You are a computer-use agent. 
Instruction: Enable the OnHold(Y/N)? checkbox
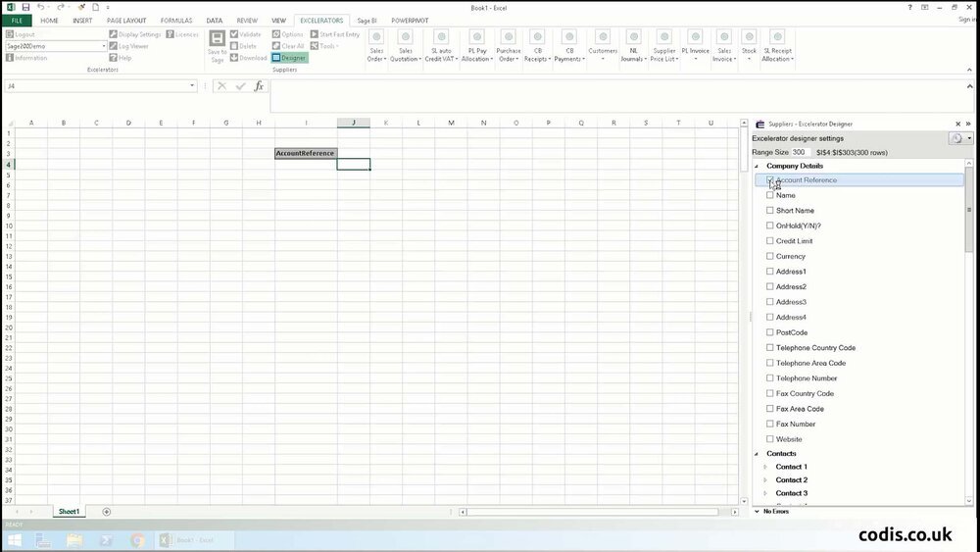(x=770, y=226)
